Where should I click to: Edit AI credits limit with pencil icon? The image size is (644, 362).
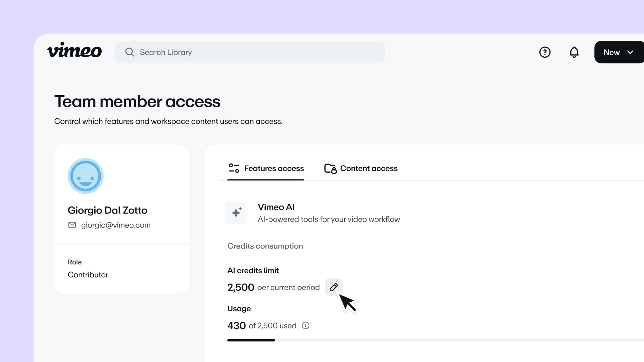pos(334,287)
